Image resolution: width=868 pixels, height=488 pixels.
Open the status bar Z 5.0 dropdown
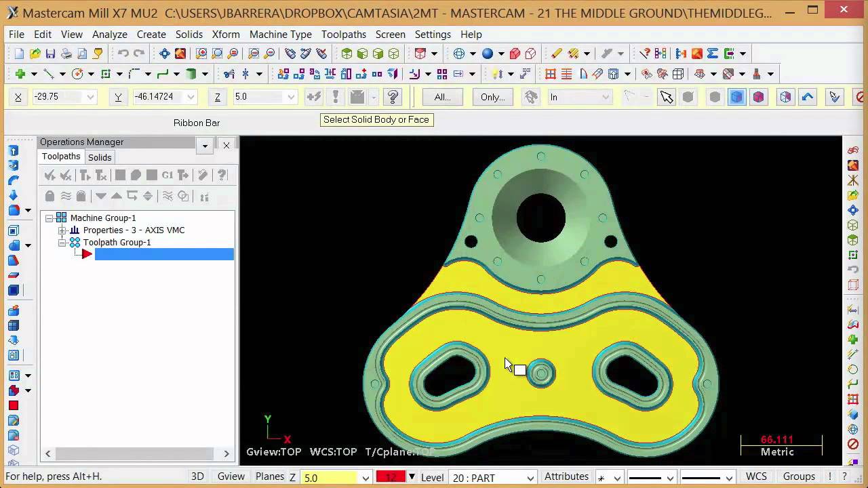pos(365,478)
